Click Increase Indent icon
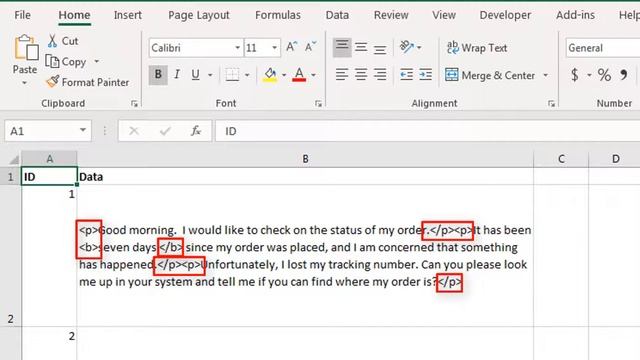Screen dimensions: 640x360 (425, 75)
